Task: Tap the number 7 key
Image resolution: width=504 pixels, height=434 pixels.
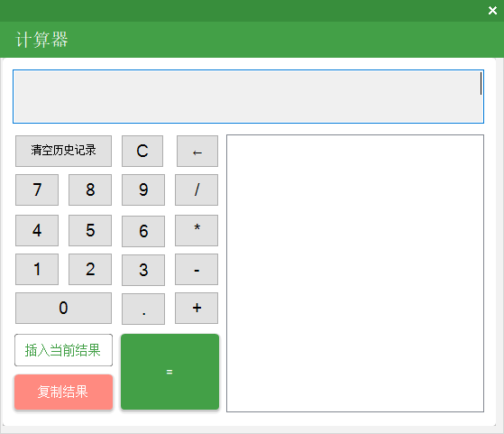Action: click(37, 189)
